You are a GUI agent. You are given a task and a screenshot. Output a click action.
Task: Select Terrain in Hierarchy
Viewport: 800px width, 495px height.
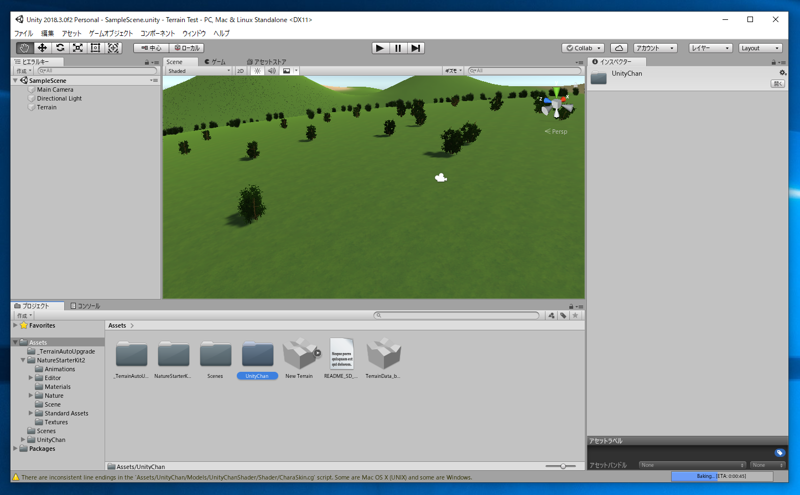coord(46,107)
